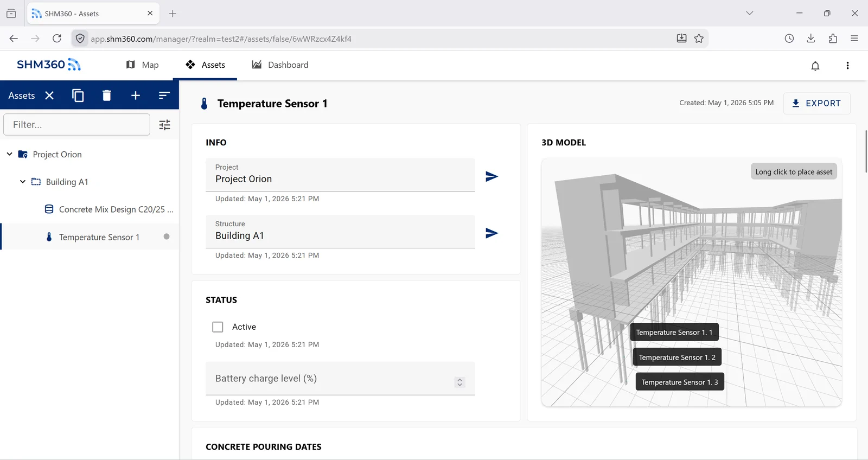Open the browser downloads icon

(811, 39)
